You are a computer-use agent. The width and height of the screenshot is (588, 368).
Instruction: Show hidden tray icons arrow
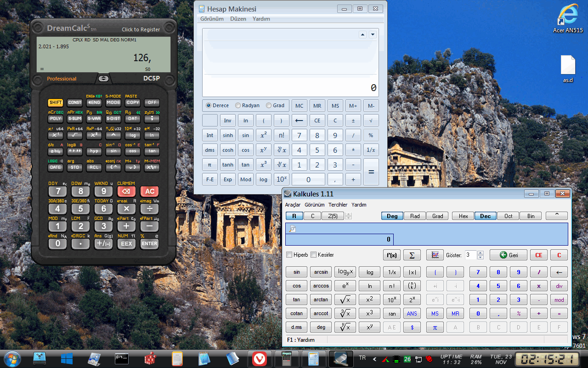[375, 359]
